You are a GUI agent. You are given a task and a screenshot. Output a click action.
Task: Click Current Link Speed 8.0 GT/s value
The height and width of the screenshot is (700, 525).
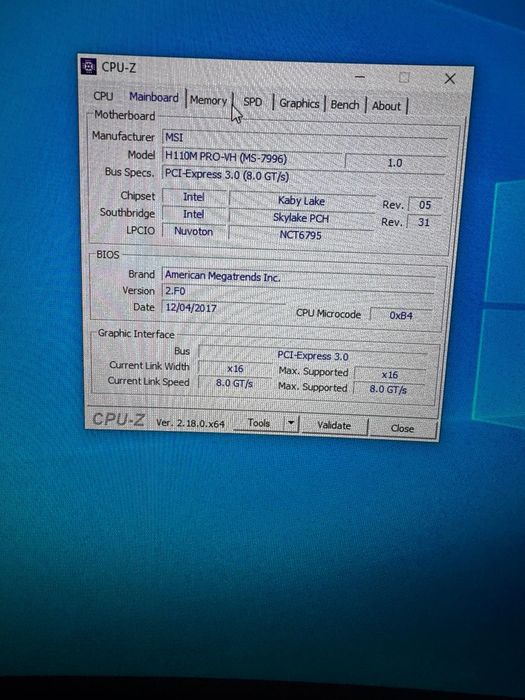[x=234, y=383]
